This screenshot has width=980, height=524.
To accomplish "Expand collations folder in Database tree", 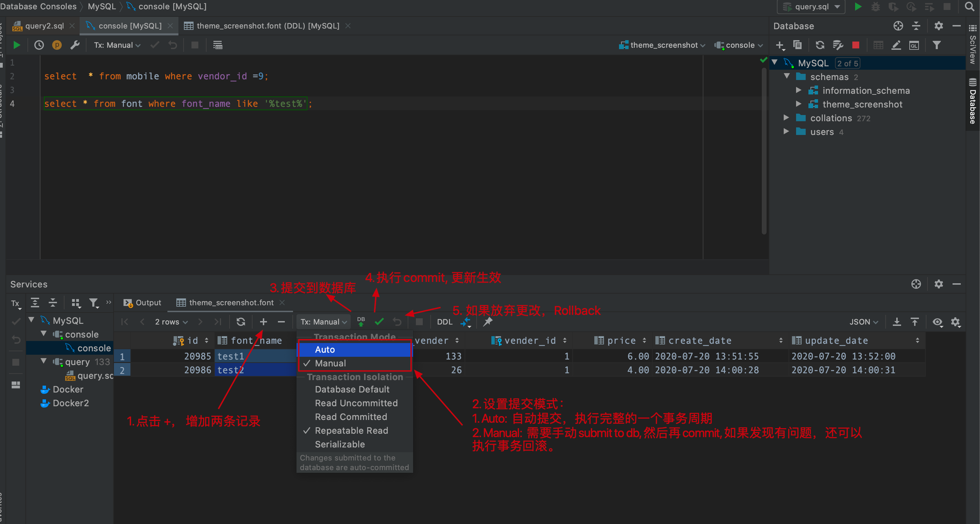I will pos(786,118).
